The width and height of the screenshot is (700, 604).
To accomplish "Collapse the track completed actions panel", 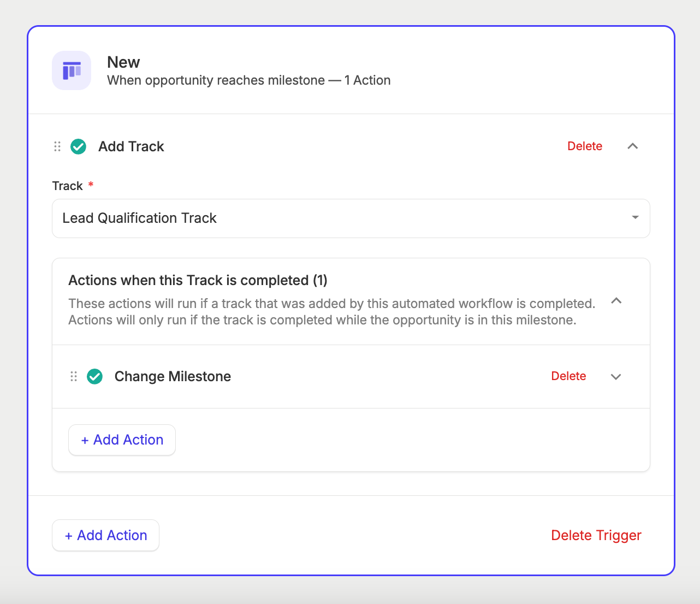I will tap(616, 301).
